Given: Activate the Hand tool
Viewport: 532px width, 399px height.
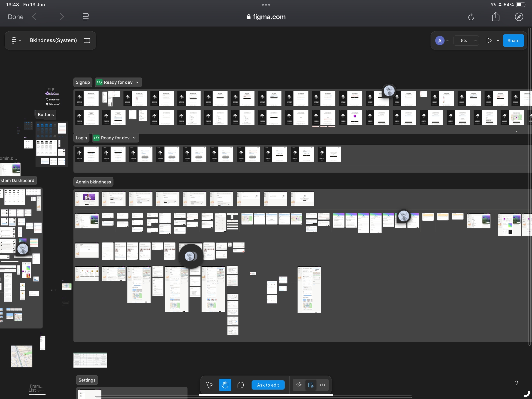Looking at the screenshot, I should (x=225, y=385).
